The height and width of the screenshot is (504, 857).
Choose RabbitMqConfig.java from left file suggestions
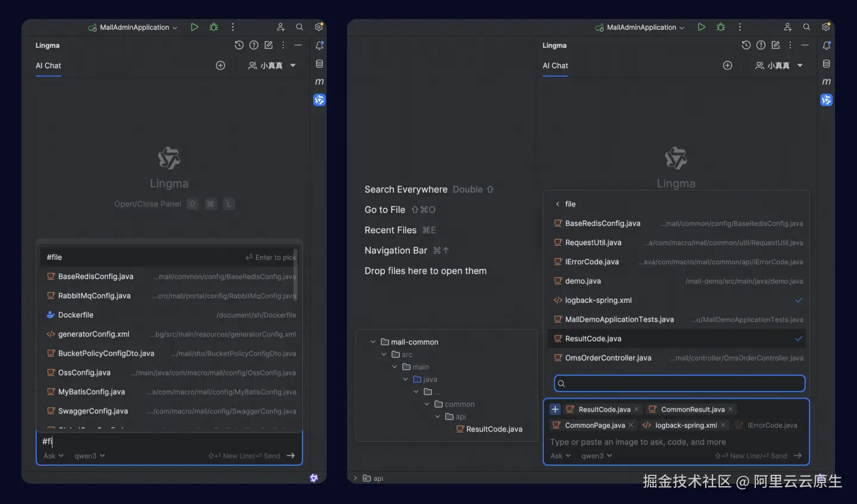pyautogui.click(x=169, y=296)
